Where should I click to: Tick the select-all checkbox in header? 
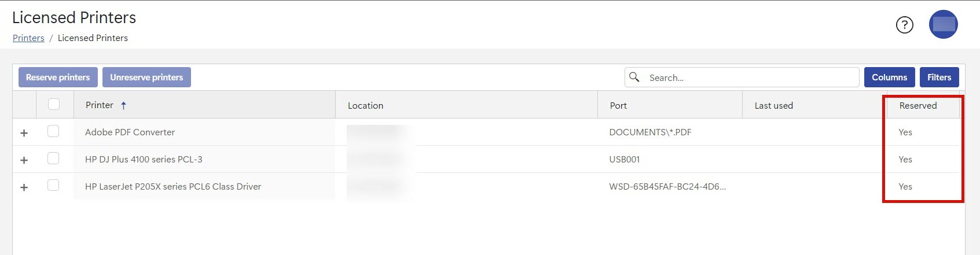[54, 104]
